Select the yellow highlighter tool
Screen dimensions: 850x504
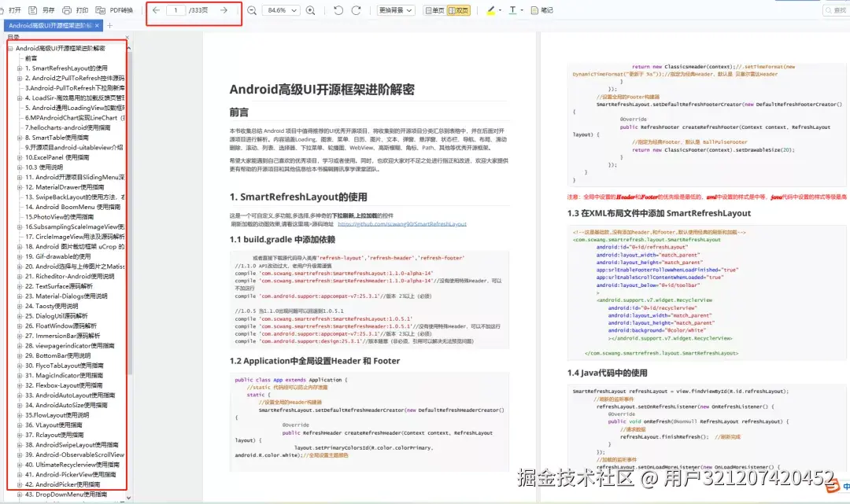coord(490,10)
